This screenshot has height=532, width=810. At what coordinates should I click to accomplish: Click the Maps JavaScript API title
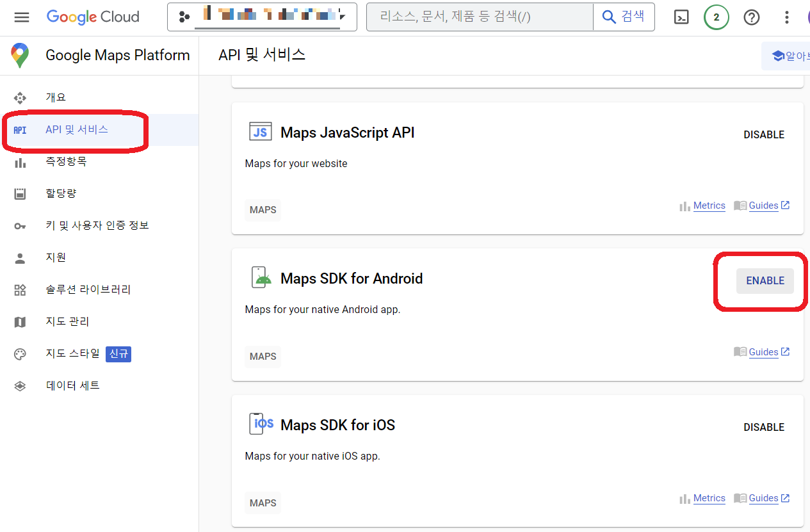point(348,133)
